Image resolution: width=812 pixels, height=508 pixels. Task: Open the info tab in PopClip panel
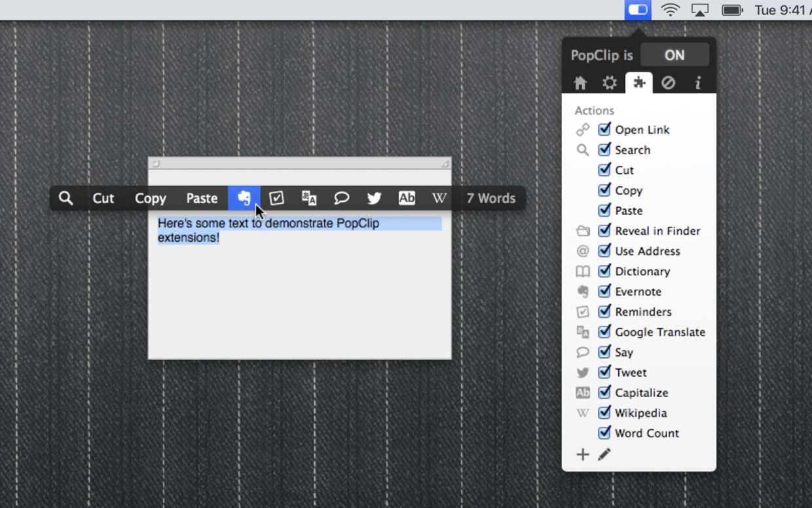pyautogui.click(x=698, y=83)
